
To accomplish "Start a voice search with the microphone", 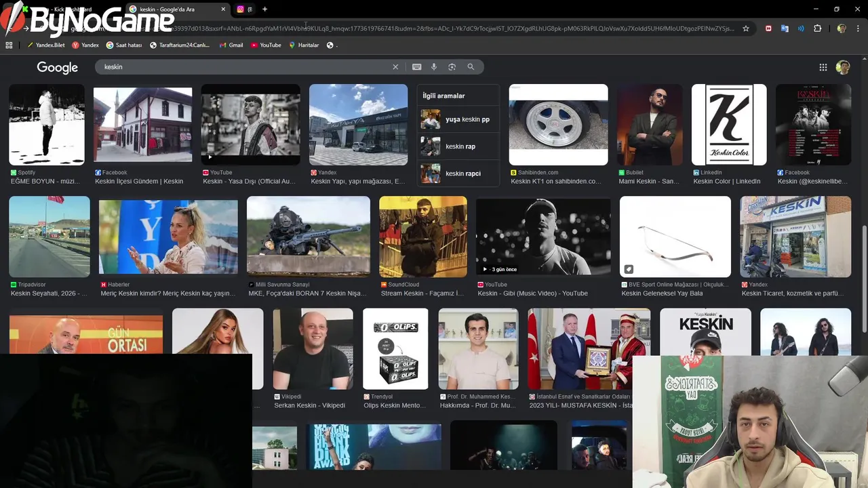I will 434,67.
